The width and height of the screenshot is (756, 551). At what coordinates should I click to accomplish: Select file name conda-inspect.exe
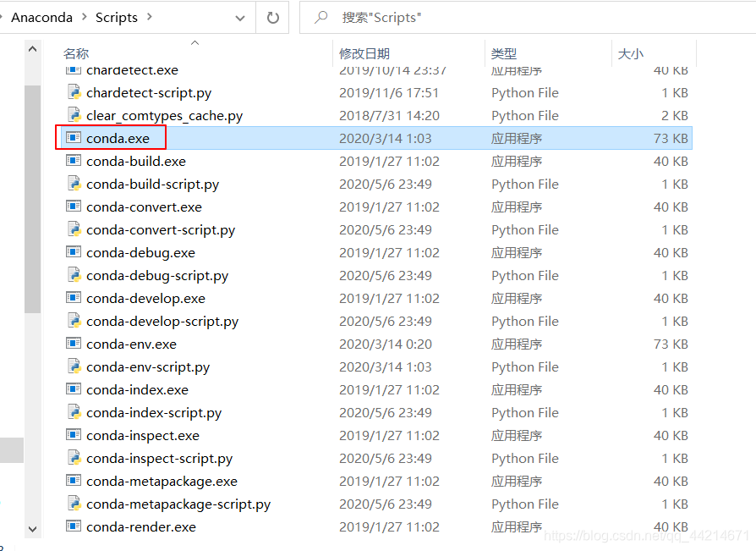click(x=143, y=436)
